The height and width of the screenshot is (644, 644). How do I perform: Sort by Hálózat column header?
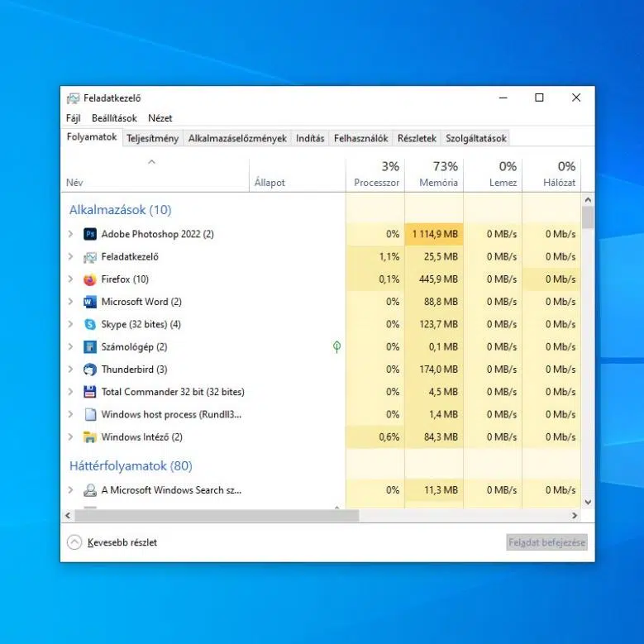click(551, 175)
